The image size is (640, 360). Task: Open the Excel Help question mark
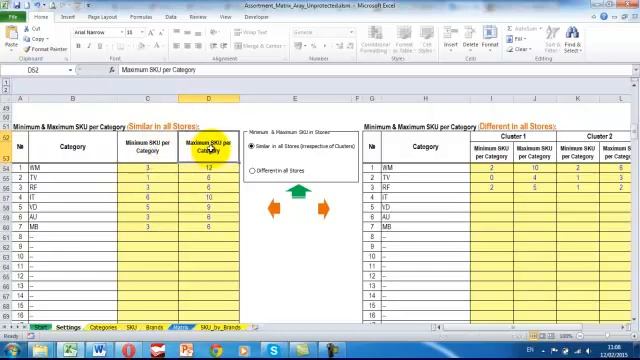click(604, 17)
